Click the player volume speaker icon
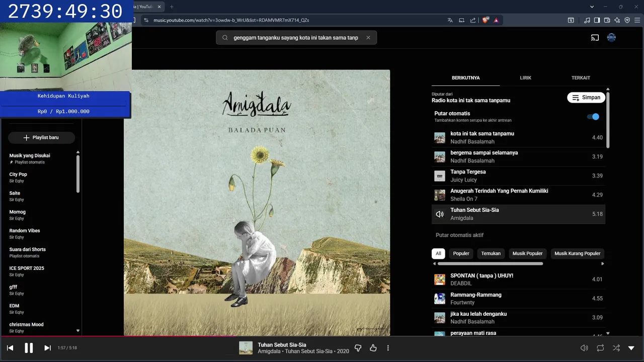 click(584, 348)
